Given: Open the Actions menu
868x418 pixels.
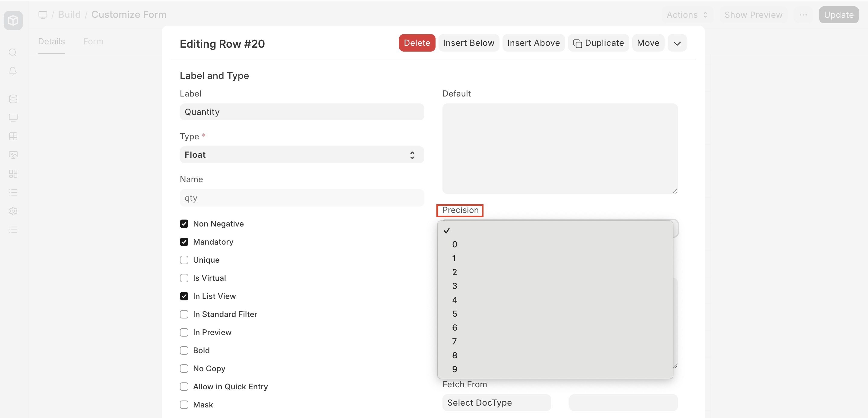Looking at the screenshot, I should pyautogui.click(x=687, y=15).
